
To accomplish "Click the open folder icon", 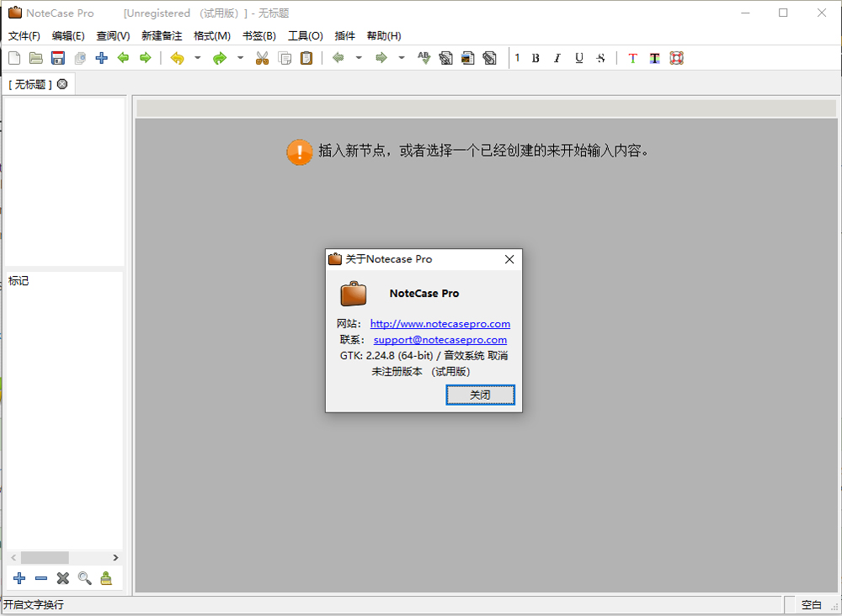I will (36, 58).
